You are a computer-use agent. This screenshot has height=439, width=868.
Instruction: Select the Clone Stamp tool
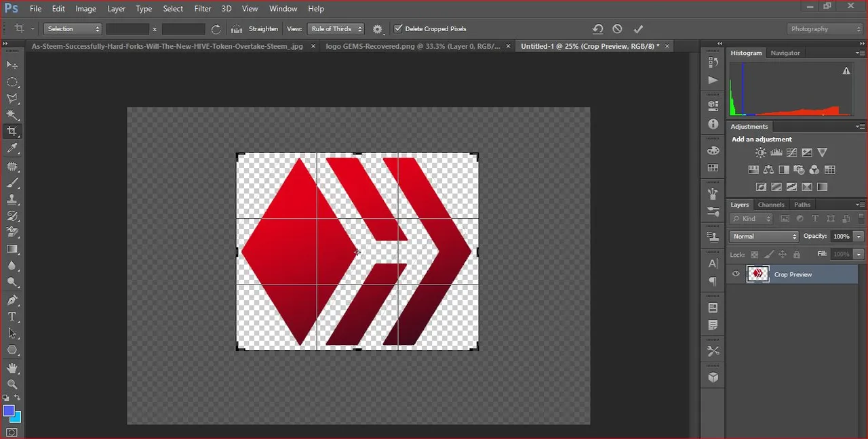coord(12,200)
